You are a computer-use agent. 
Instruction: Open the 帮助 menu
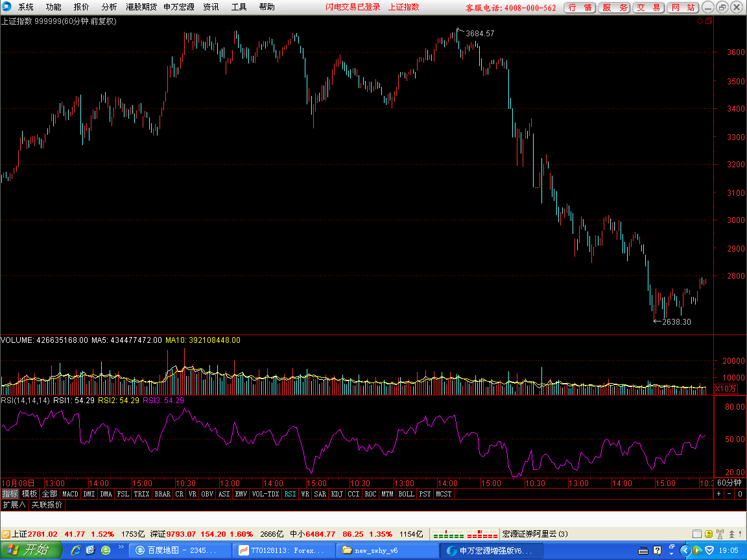pyautogui.click(x=267, y=7)
